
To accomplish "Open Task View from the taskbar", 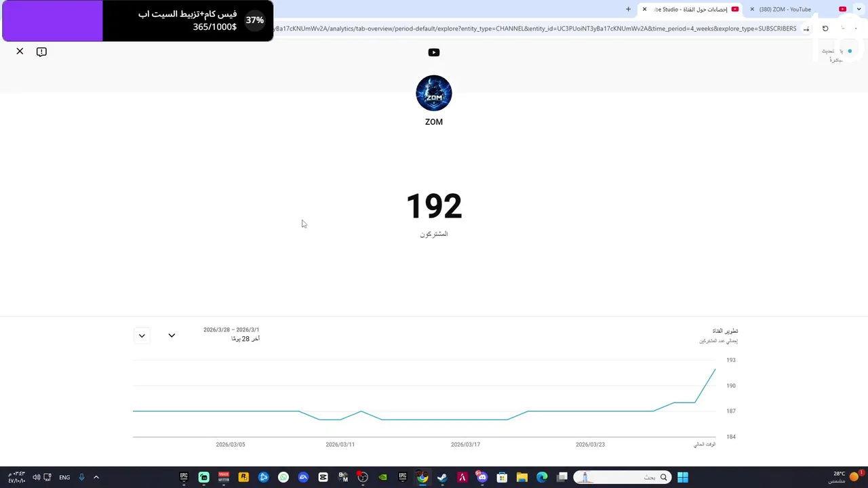I will [x=562, y=477].
